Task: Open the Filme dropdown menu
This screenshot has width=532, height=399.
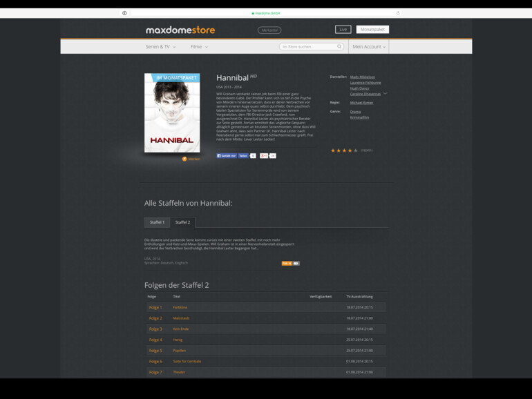Action: 199,47
